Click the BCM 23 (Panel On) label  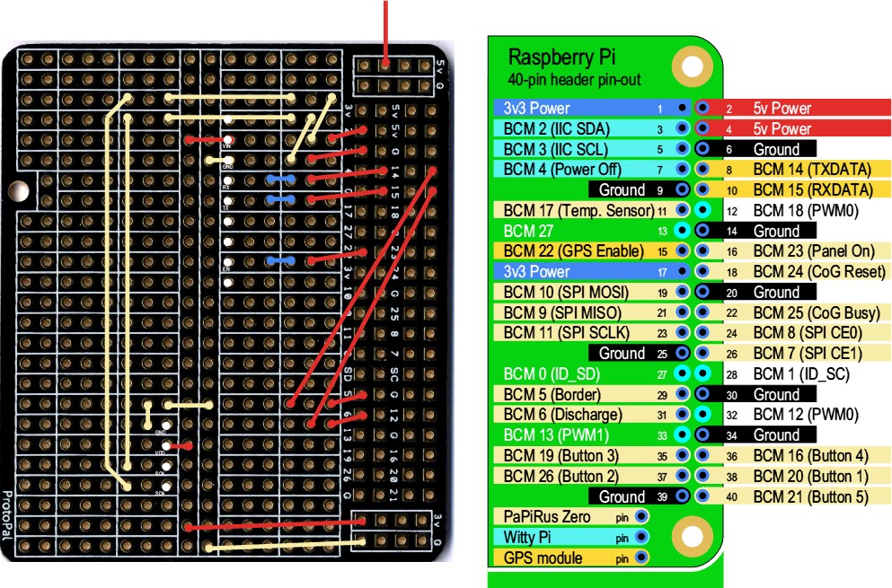814,250
